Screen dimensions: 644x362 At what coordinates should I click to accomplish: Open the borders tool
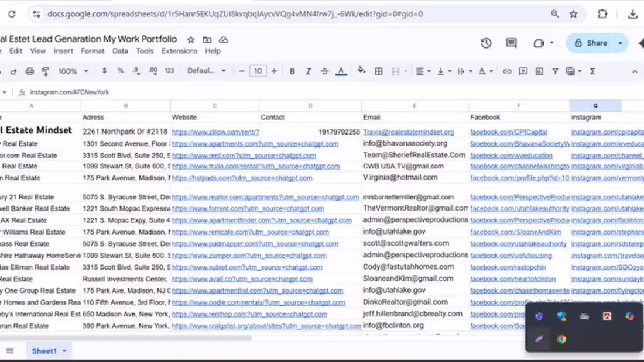(x=379, y=71)
